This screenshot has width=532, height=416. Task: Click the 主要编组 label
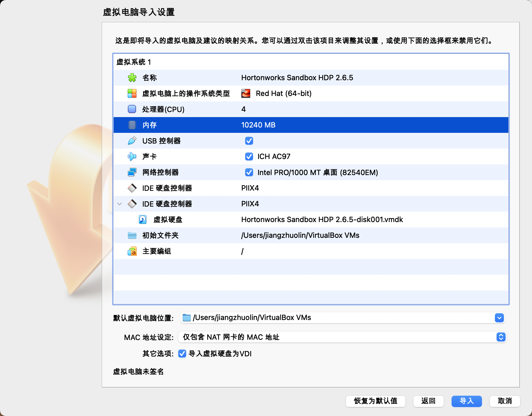click(x=157, y=251)
